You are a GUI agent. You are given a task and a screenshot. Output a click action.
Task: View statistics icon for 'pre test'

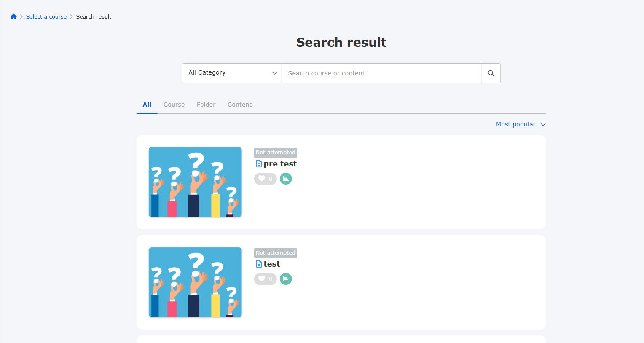(286, 179)
